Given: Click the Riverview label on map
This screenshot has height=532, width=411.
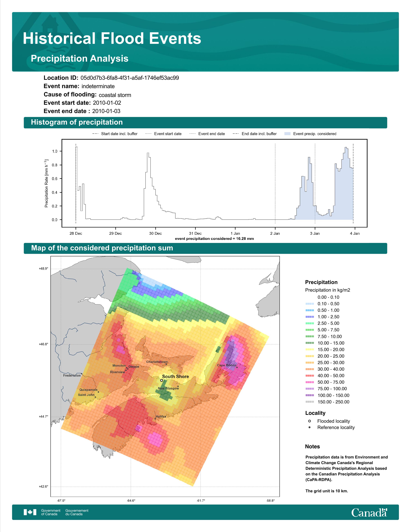Looking at the screenshot, I should click(x=117, y=372).
